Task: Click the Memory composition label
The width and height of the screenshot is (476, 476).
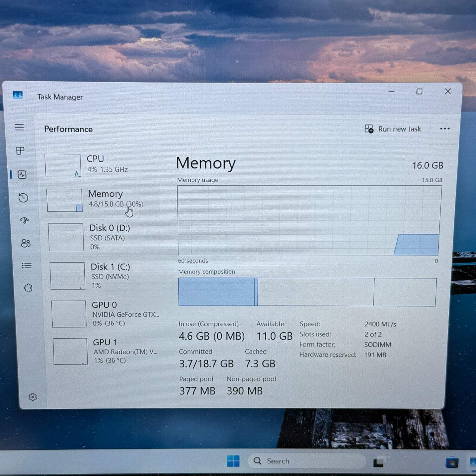Action: [x=207, y=272]
